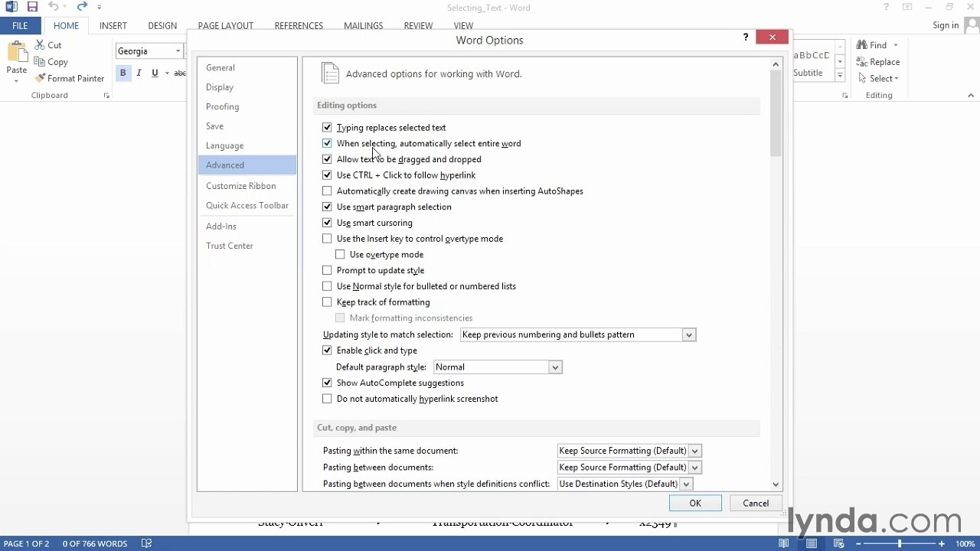This screenshot has width=980, height=551.
Task: Expand the Styles gallery more arrow
Action: click(840, 76)
